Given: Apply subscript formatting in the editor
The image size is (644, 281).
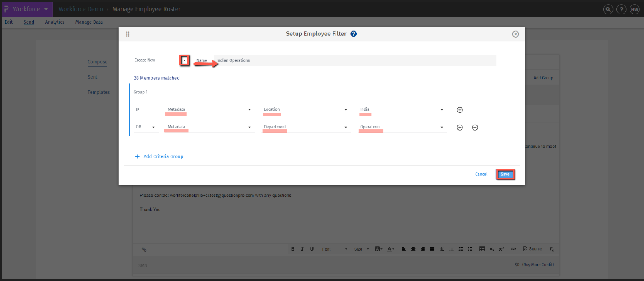Looking at the screenshot, I should pos(492,249).
